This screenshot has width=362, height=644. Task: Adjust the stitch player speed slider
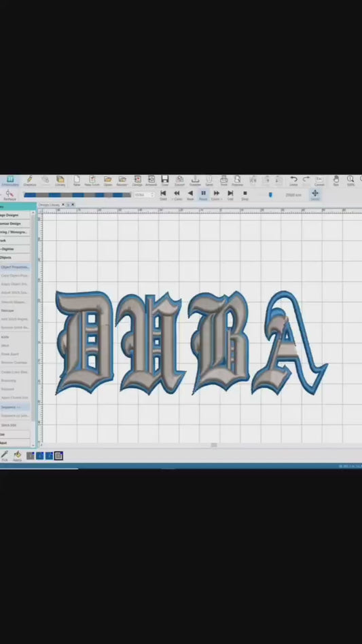coord(270,195)
